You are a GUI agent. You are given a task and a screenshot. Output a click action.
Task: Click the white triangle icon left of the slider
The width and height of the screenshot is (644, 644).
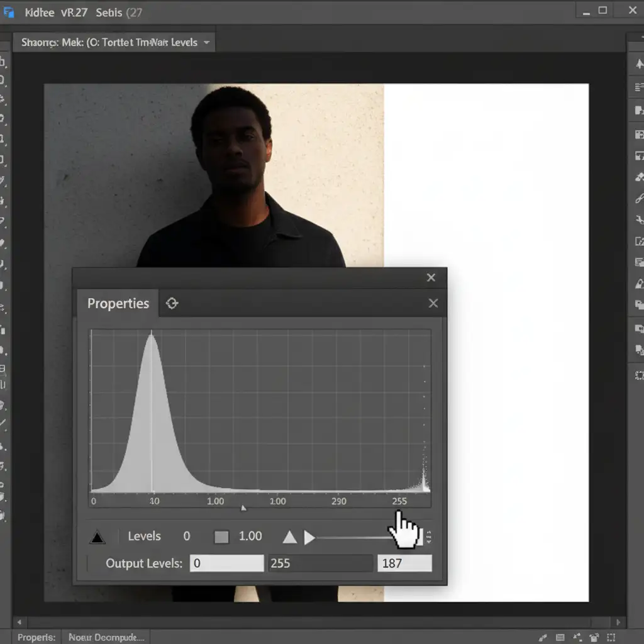pos(289,537)
